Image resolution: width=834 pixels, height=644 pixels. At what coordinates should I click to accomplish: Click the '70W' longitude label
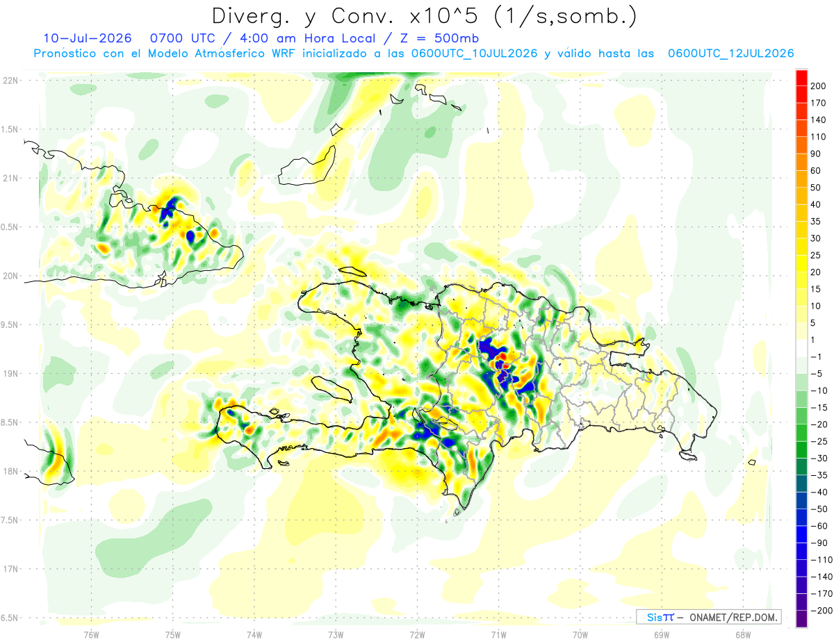pos(580,635)
